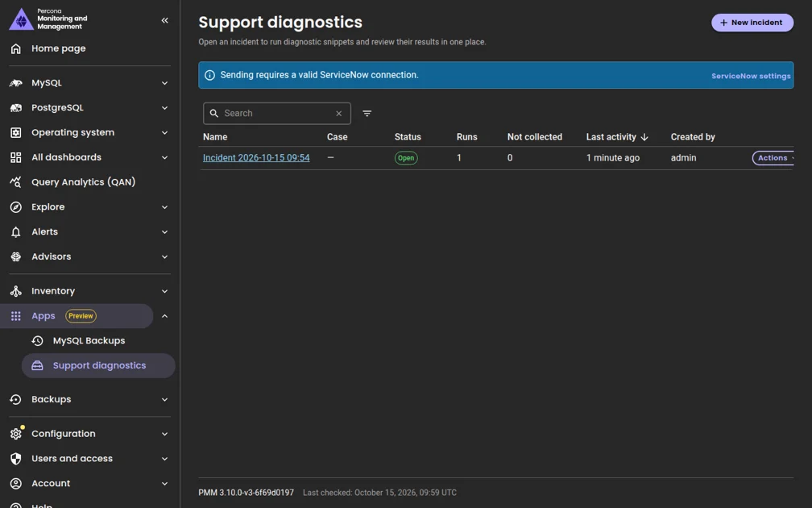
Task: Click the Query Analytics chart icon
Action: [16, 182]
